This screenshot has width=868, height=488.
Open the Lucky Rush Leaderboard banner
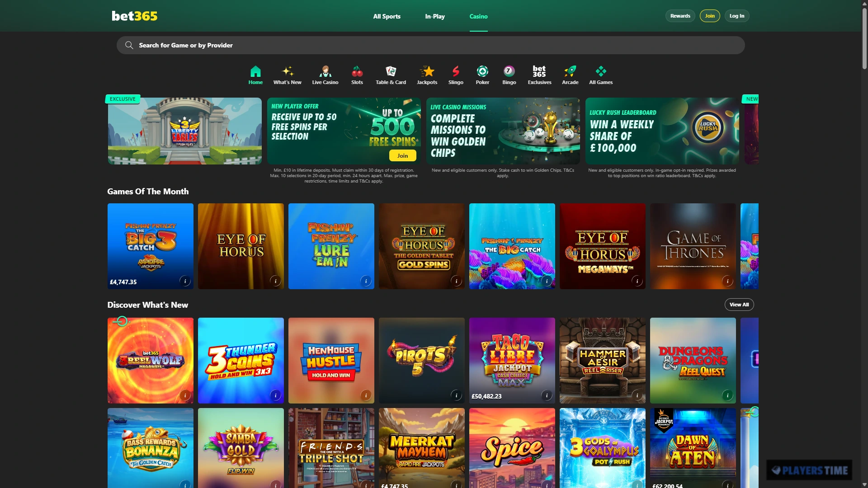662,131
